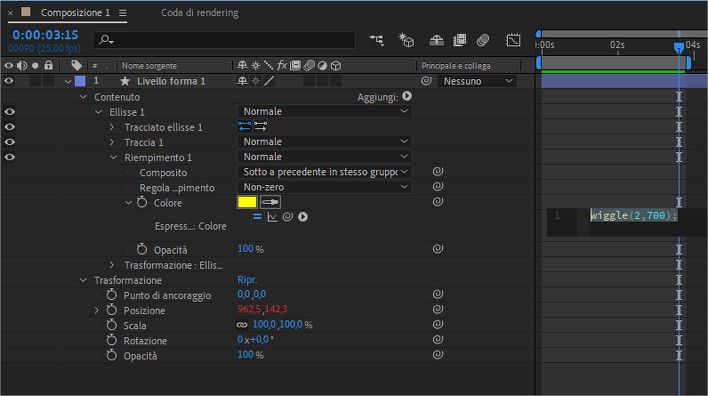Click the label tag column header icon
Viewport: 708px width, 396px height.
pos(76,65)
